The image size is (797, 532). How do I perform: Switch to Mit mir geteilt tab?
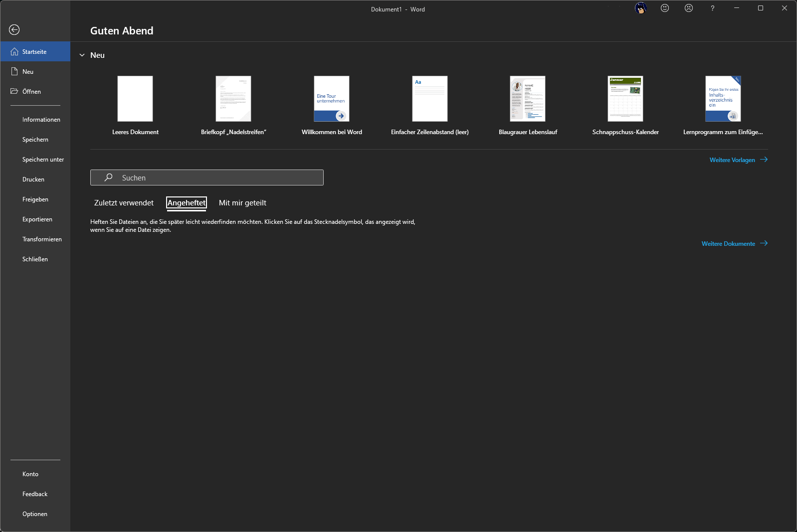(x=242, y=203)
